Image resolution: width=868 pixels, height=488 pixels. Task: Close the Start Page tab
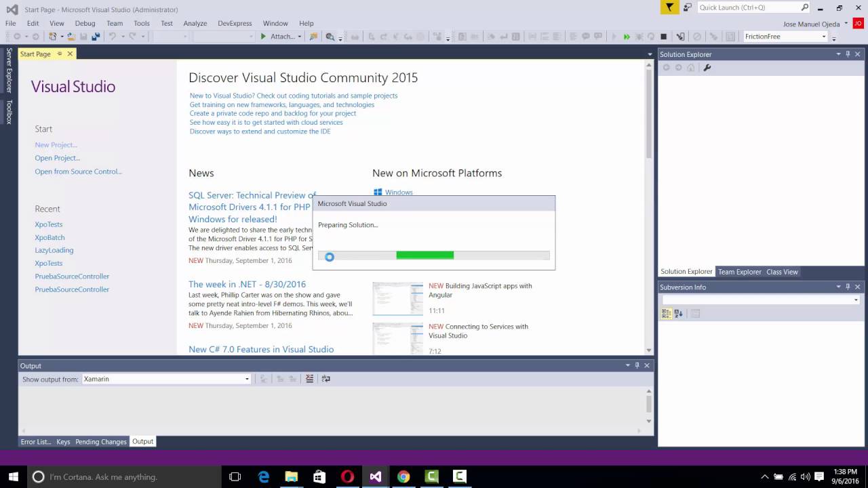(x=70, y=54)
